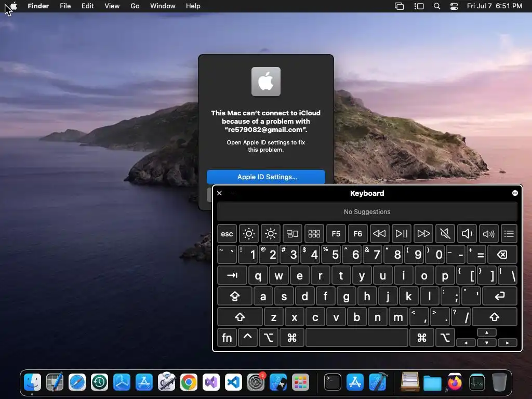Lower volume using the keyboard volume-down key
Image resolution: width=532 pixels, height=399 pixels.
click(x=467, y=234)
